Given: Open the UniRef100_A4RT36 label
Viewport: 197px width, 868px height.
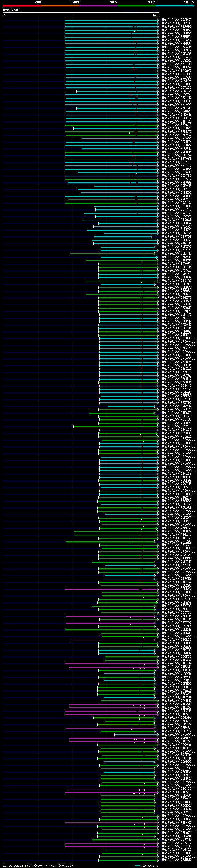Looking at the screenshot, I should pos(177,243).
